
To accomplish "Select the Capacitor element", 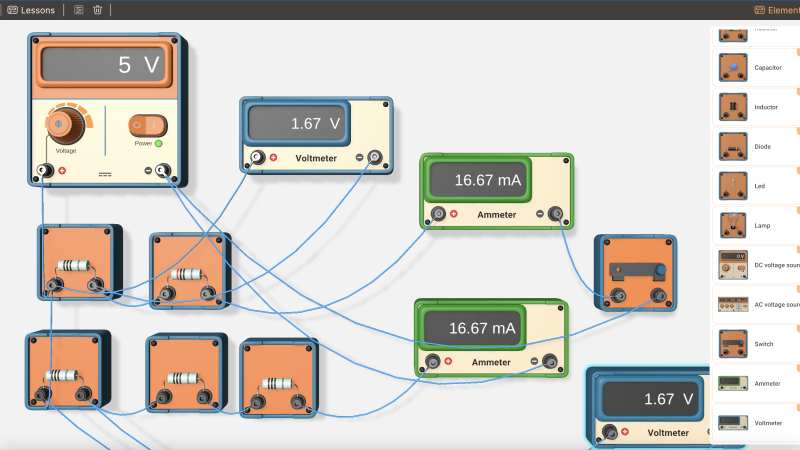I will tap(757, 67).
